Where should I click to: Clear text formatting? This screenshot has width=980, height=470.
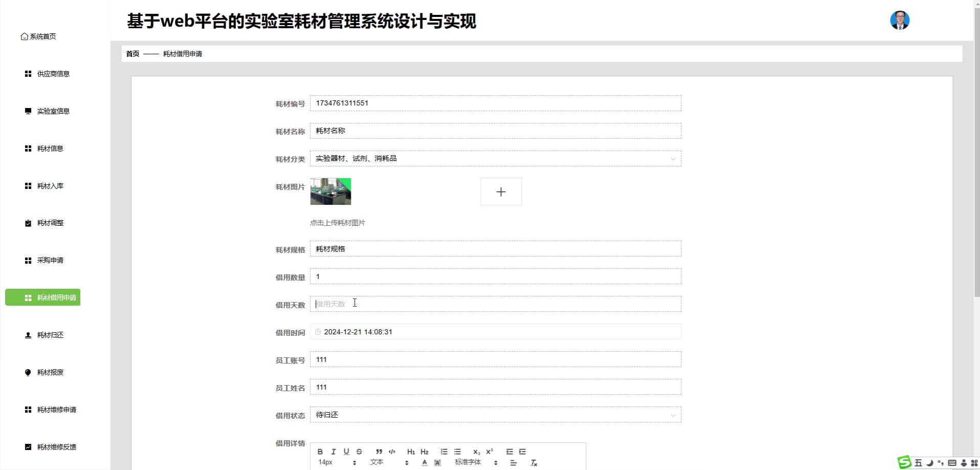coord(533,463)
